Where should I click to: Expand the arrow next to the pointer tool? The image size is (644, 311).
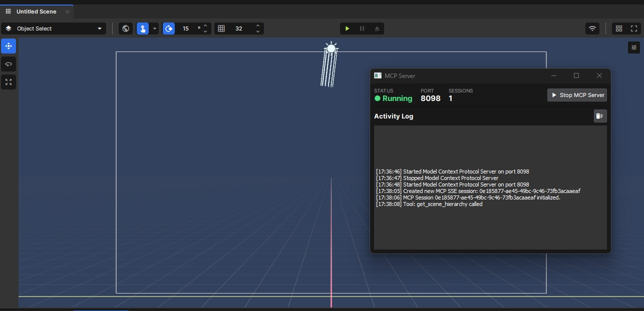(x=155, y=28)
